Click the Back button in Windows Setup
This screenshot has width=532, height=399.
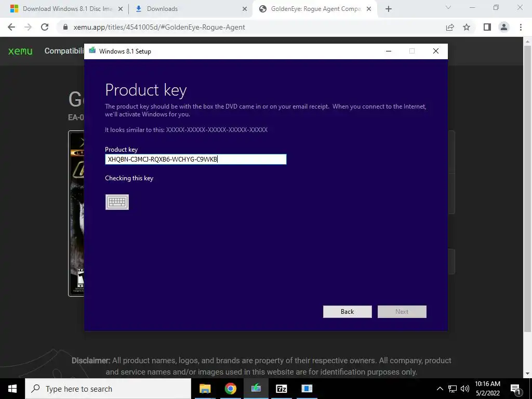point(348,312)
